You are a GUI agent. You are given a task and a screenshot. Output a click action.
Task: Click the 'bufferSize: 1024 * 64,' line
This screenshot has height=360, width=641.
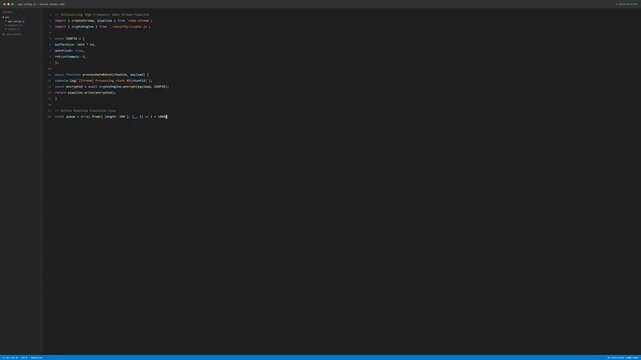coord(75,45)
